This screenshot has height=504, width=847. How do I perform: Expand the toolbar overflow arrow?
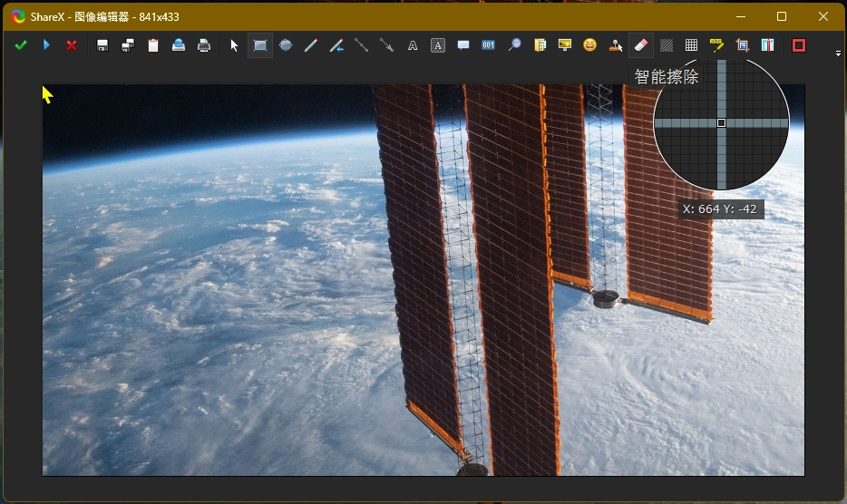(x=838, y=54)
